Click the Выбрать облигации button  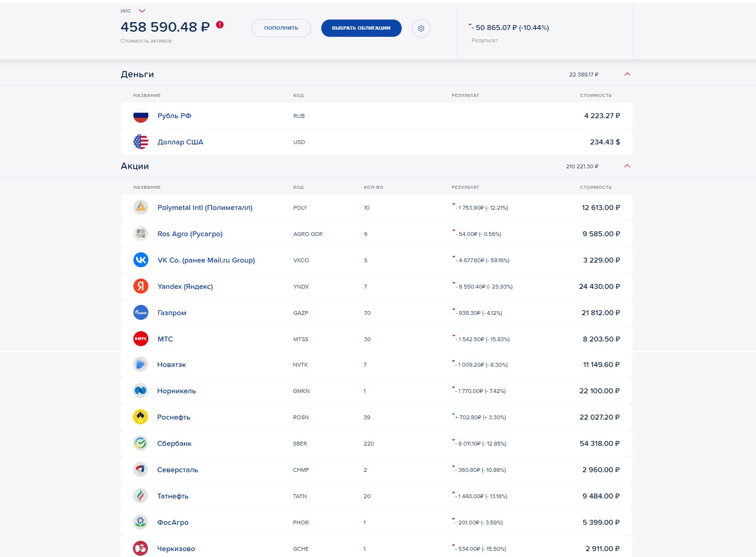pos(361,28)
